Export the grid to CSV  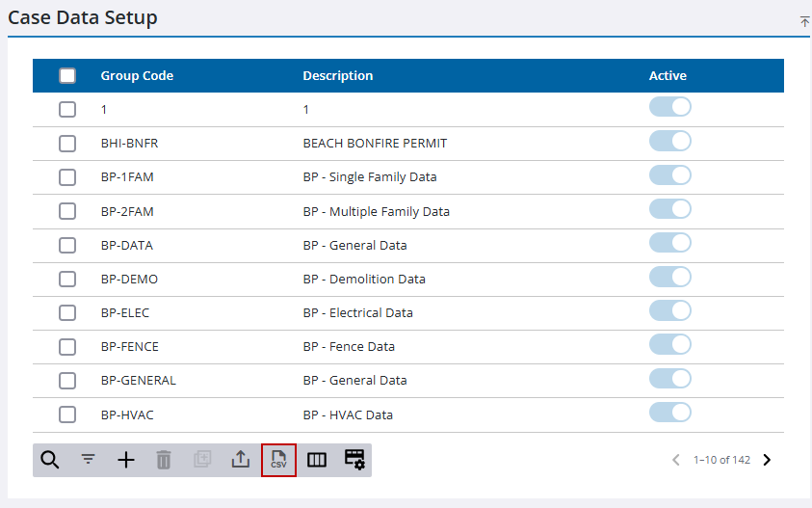[x=278, y=460]
